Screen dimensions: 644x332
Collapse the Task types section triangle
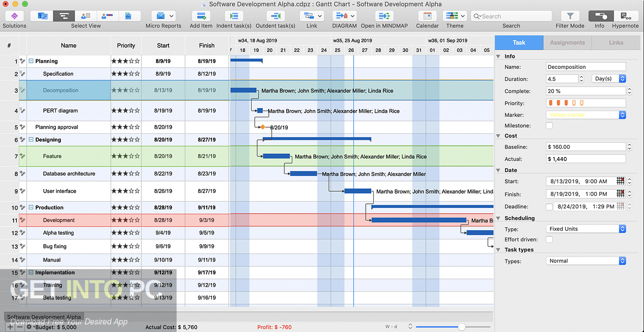[x=499, y=250]
